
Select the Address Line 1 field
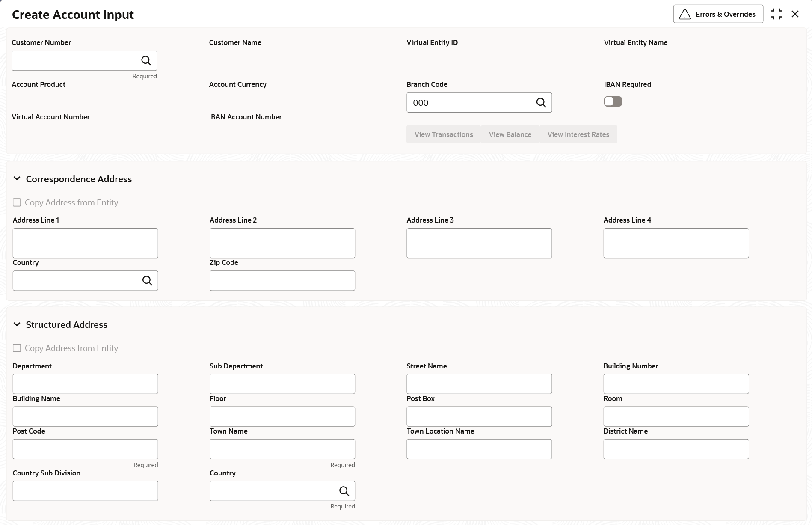pyautogui.click(x=86, y=243)
